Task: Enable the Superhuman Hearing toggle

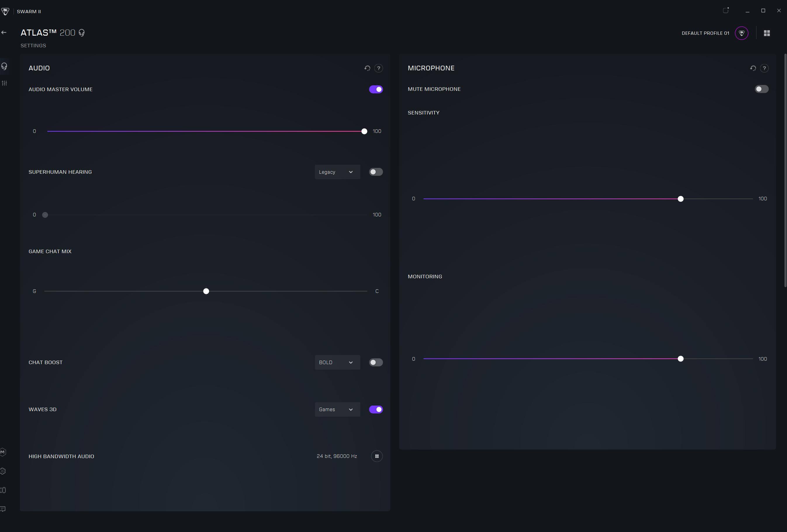Action: (x=376, y=172)
